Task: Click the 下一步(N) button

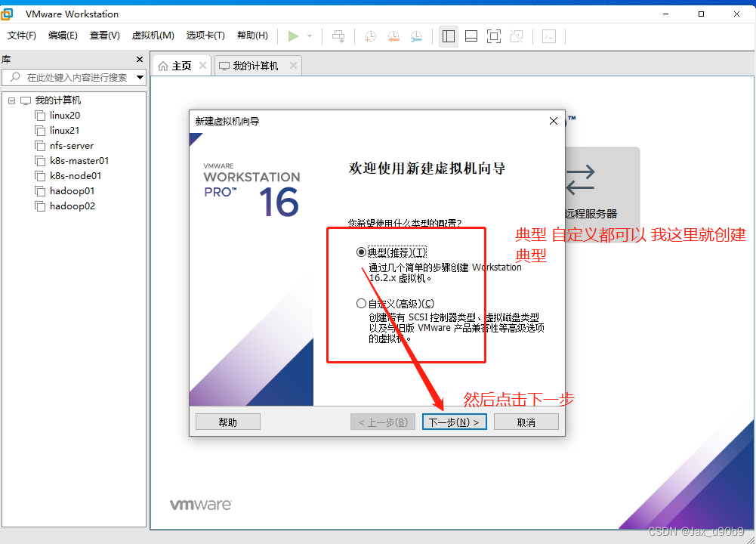Action: coord(454,421)
